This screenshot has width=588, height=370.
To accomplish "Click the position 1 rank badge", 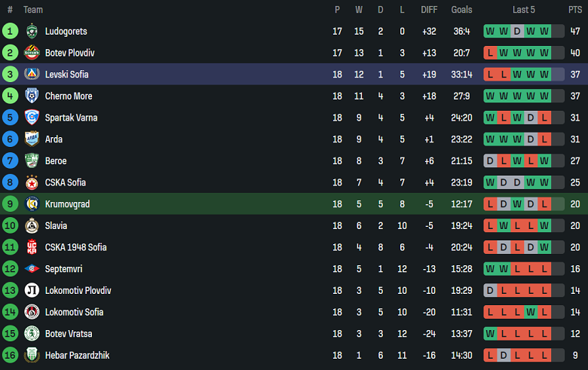I will point(10,32).
